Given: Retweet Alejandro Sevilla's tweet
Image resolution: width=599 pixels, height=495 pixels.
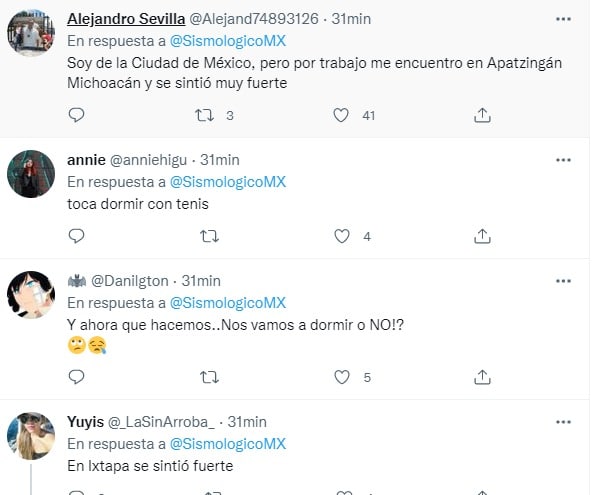Looking at the screenshot, I should point(204,115).
